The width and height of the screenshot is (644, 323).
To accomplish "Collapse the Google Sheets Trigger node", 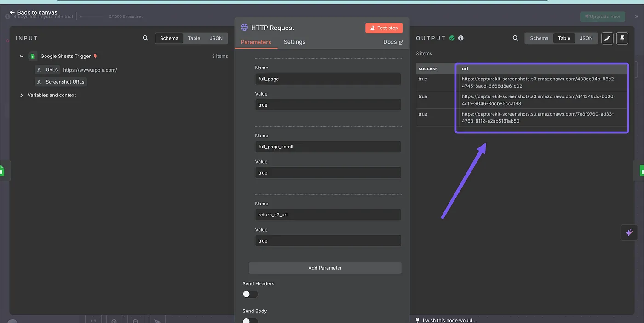I will [21, 56].
